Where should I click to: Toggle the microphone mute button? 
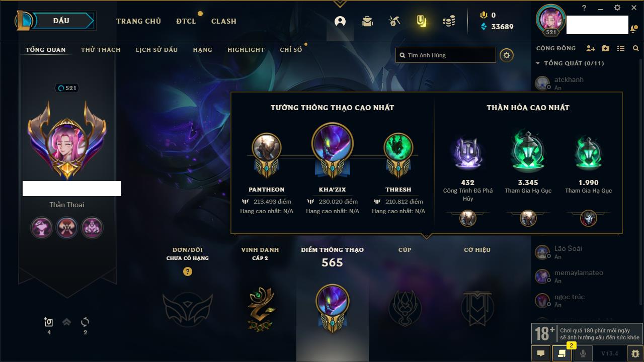click(x=583, y=353)
